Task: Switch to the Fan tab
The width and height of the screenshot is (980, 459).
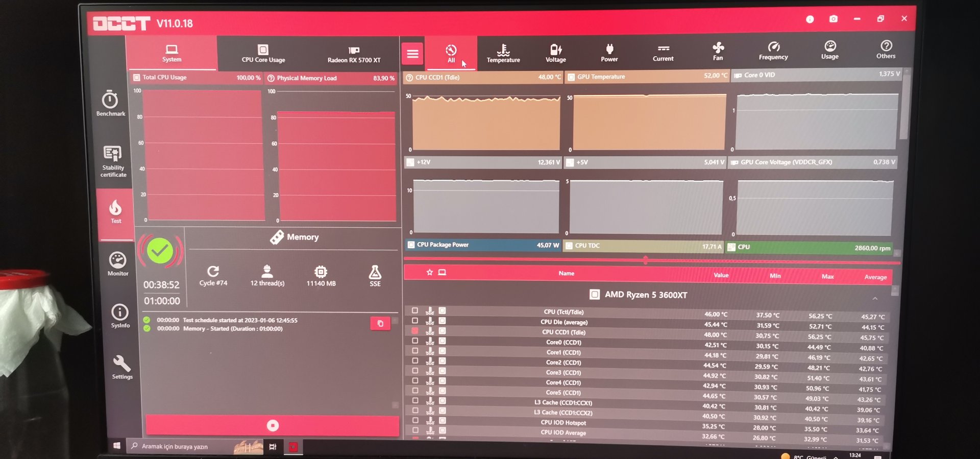Action: click(718, 52)
